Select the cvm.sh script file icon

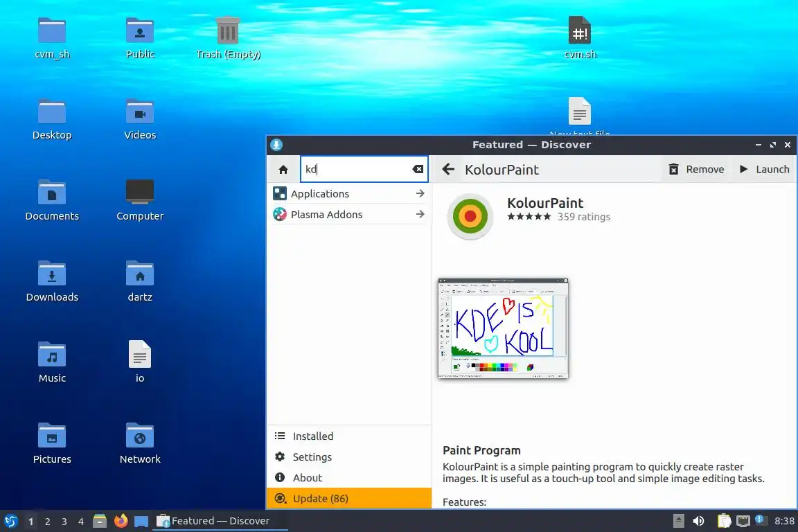point(580,37)
